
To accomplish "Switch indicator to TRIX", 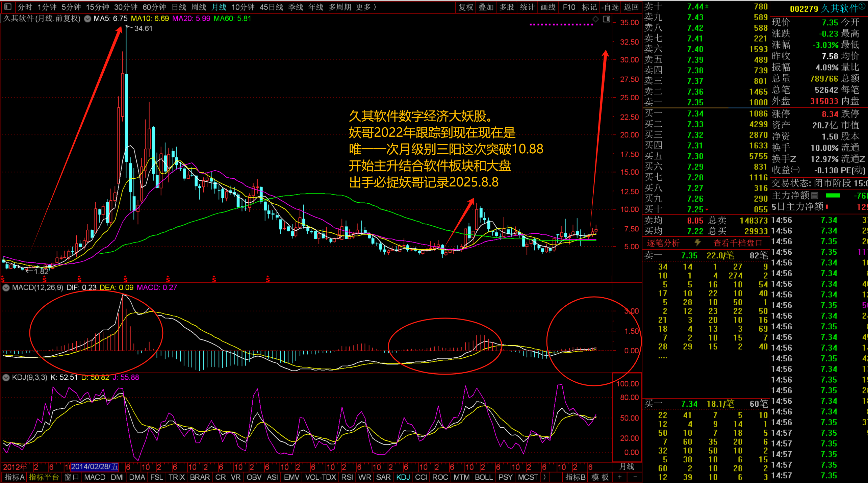I will [x=177, y=477].
